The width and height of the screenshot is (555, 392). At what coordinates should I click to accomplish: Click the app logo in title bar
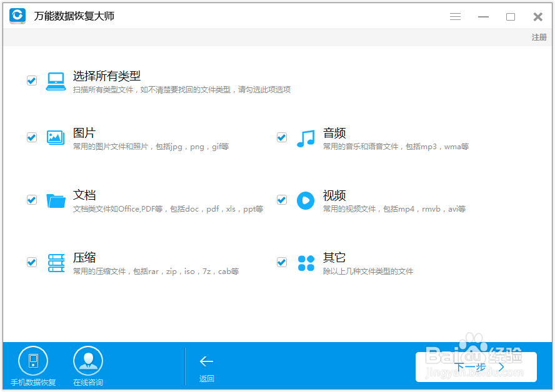coord(17,16)
